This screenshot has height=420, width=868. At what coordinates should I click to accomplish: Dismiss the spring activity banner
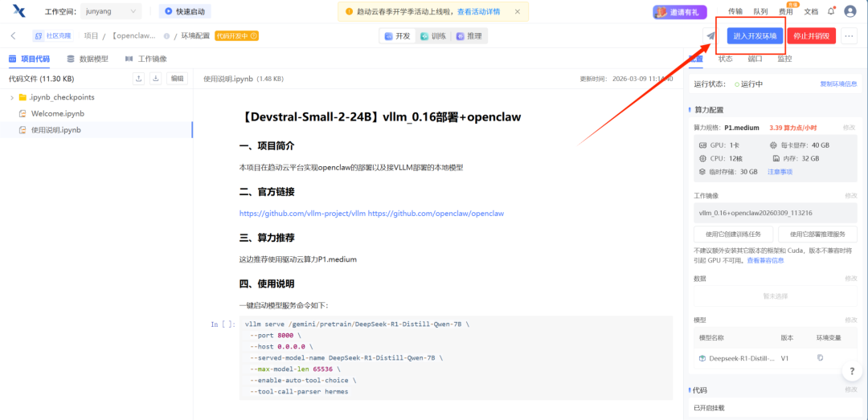(518, 11)
